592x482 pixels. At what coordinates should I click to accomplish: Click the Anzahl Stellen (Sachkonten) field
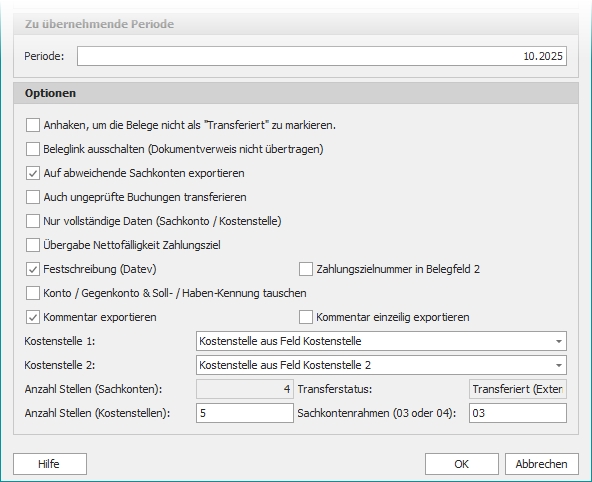point(245,389)
